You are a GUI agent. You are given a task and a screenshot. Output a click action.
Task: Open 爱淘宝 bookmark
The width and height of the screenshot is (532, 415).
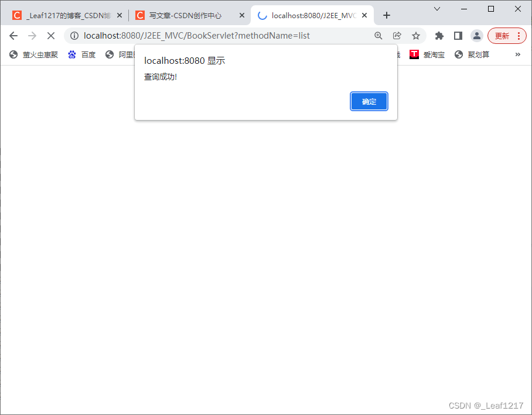coord(427,54)
